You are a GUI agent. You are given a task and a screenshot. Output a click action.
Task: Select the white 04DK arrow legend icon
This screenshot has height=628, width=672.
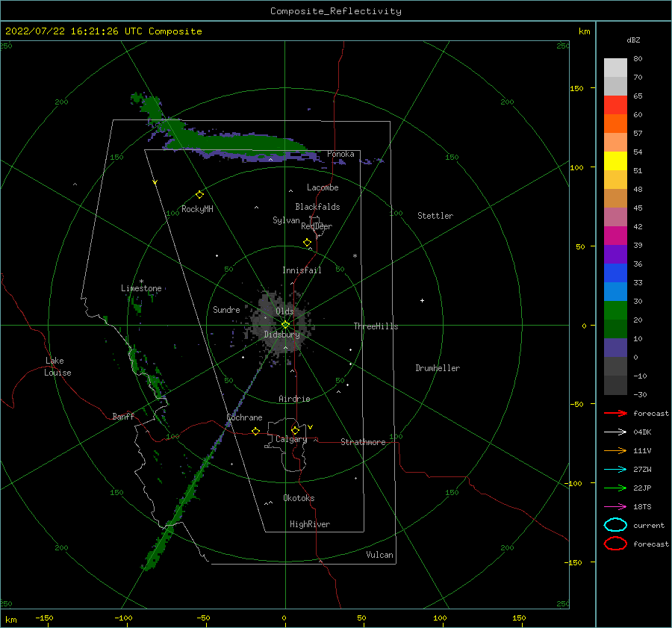[x=615, y=432]
